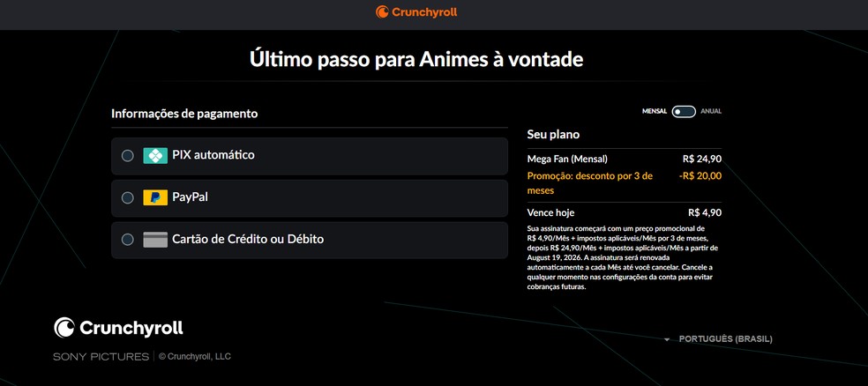Click the Sony Pictures footer logo
The image size is (868, 386).
tap(101, 357)
